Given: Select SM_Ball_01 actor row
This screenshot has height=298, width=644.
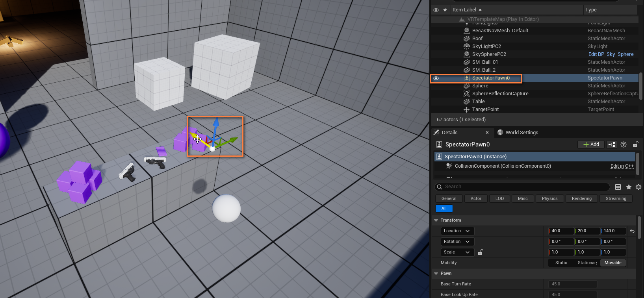Looking at the screenshot, I should click(x=535, y=62).
